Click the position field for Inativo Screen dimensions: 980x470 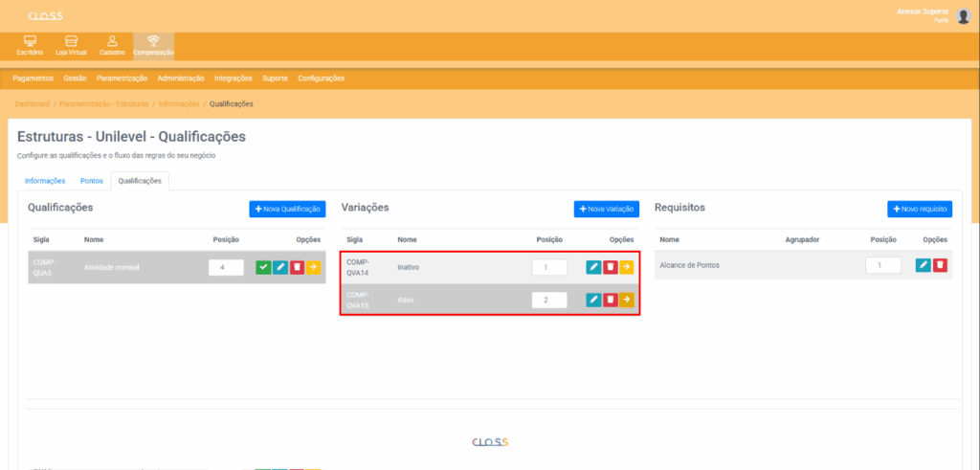(x=549, y=267)
